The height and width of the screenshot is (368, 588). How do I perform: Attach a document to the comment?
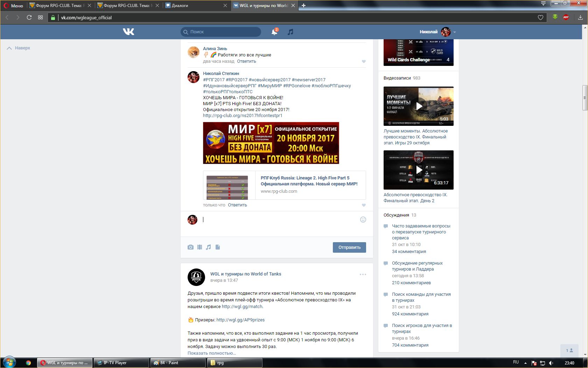[218, 247]
